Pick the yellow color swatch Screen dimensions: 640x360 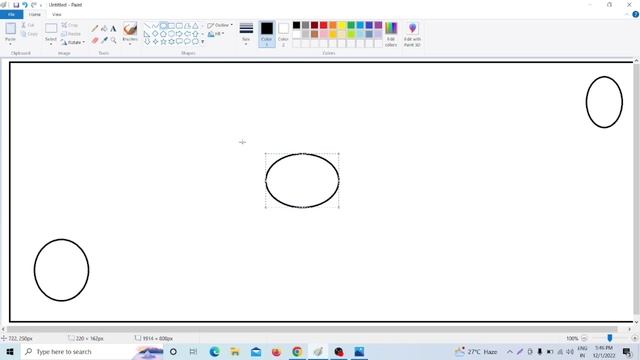tap(342, 25)
